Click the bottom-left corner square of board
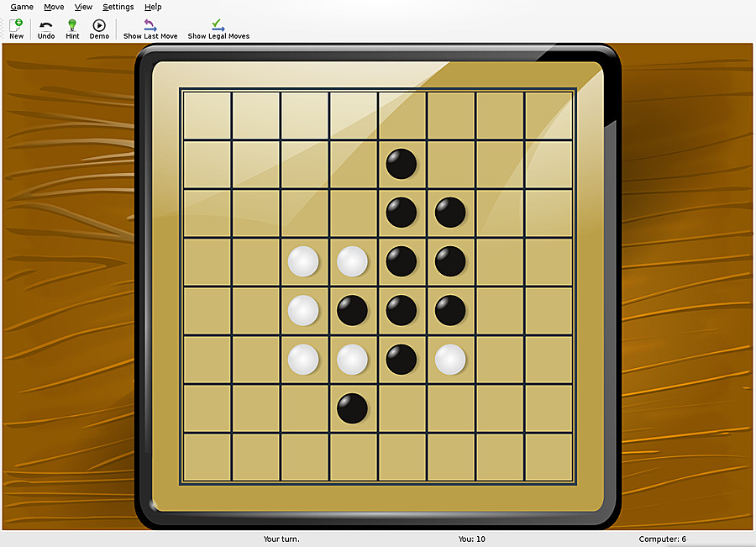Image resolution: width=756 pixels, height=547 pixels. pos(207,457)
